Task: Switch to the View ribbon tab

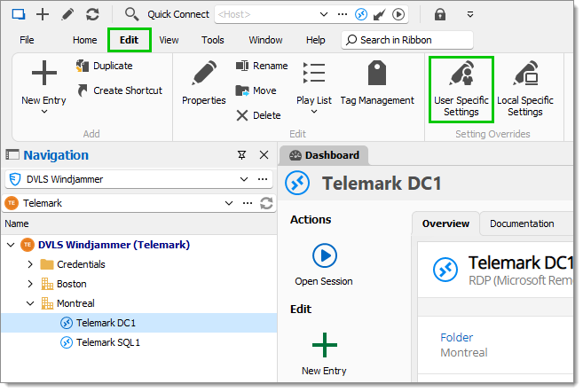Action: point(169,40)
